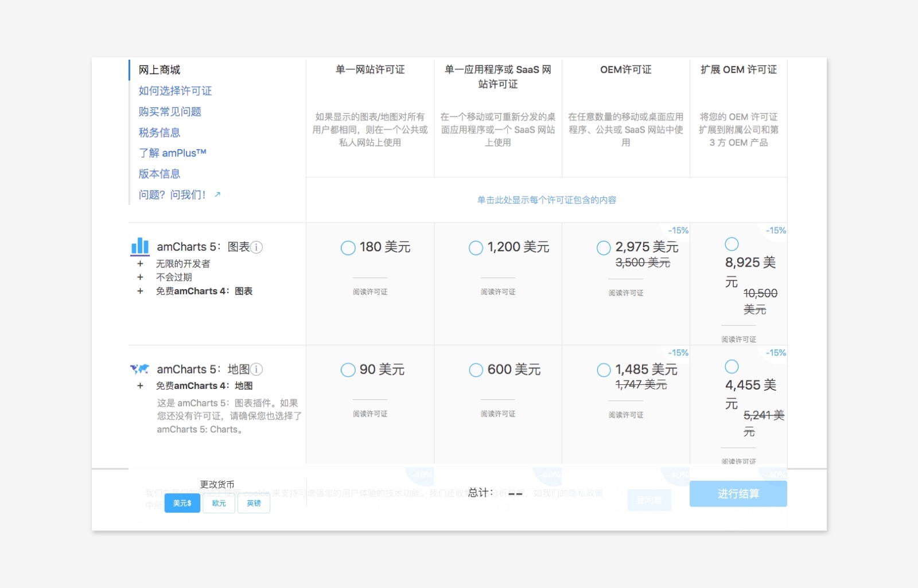Open 如何选择许可证 in sidebar menu
This screenshot has height=588, width=918.
175,91
